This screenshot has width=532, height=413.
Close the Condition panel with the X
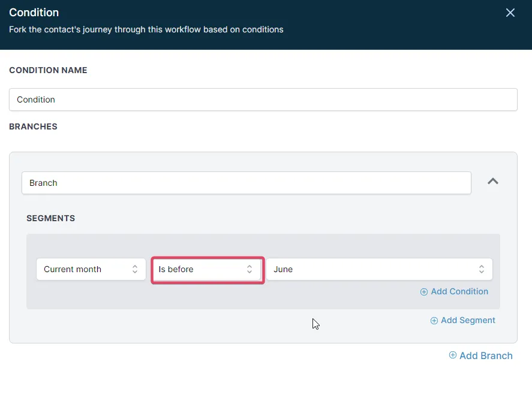(510, 13)
